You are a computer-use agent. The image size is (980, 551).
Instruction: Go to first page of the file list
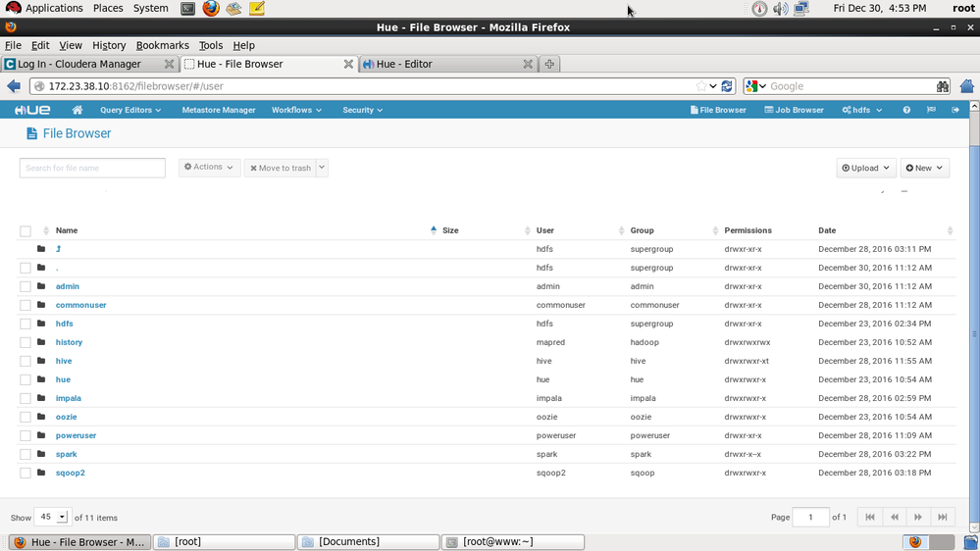870,518
